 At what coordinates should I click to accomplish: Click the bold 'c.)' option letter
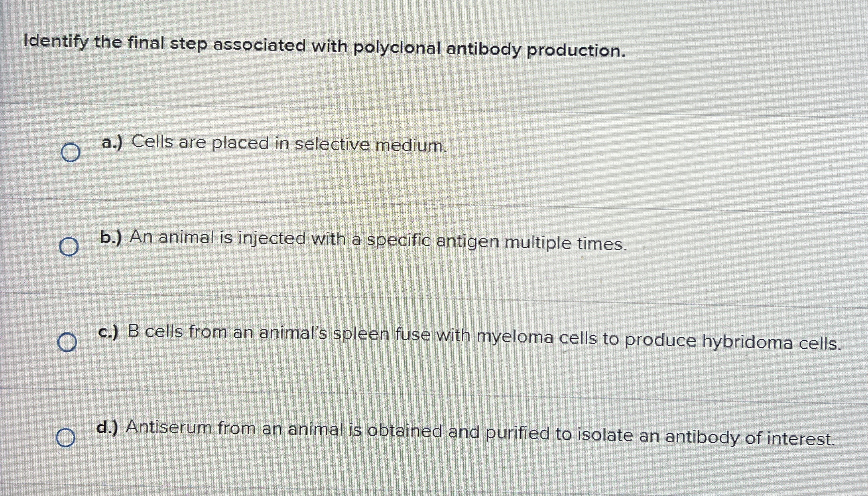click(108, 332)
